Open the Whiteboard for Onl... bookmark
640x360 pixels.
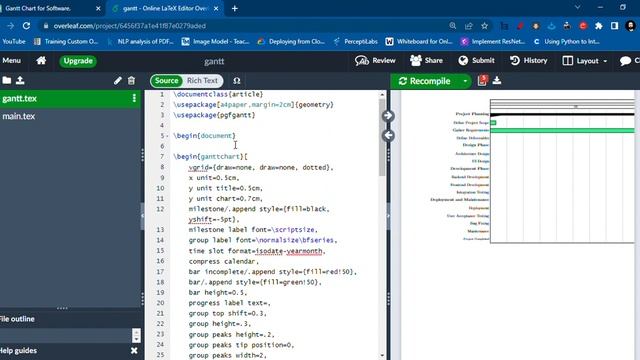(419, 41)
